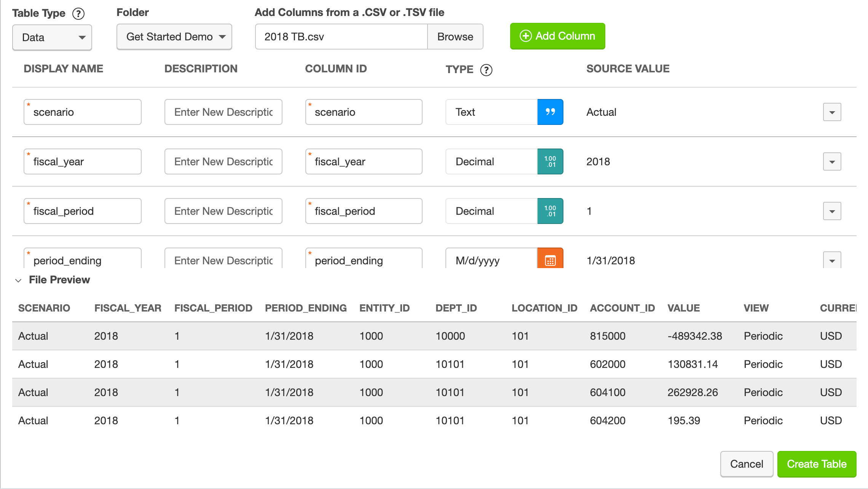The height and width of the screenshot is (489, 868).
Task: Click the Type column help icon
Action: tap(486, 70)
